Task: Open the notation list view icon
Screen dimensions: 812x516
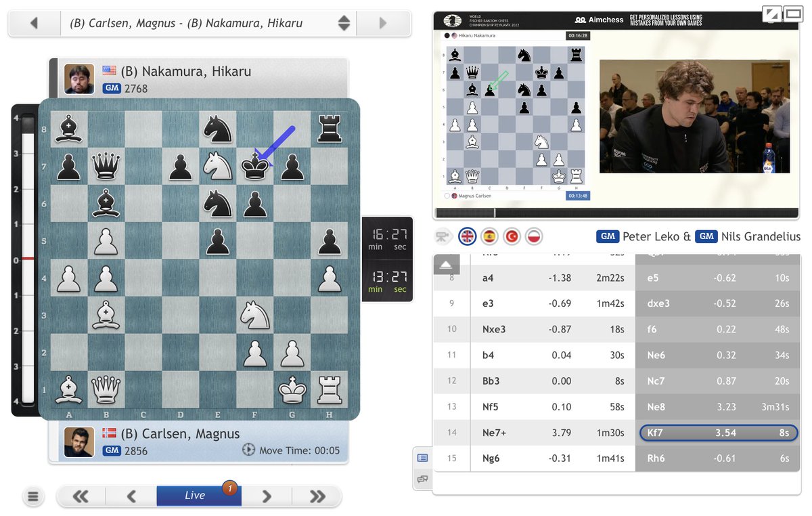Action: 423,458
